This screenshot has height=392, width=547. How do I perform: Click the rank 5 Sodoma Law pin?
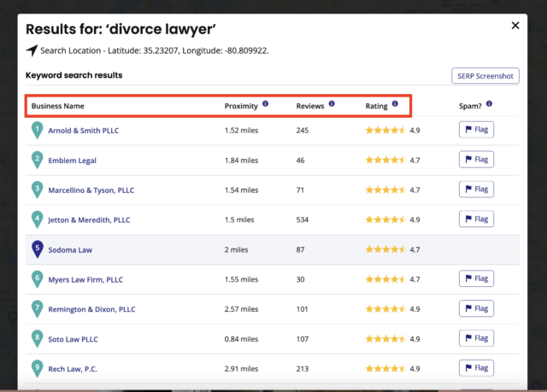click(x=37, y=249)
